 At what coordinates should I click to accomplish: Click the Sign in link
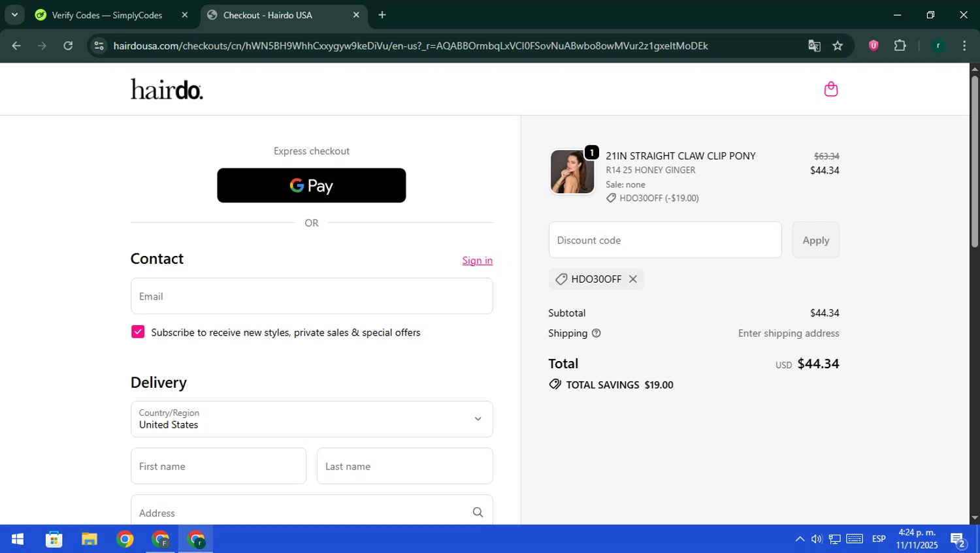[x=478, y=261]
